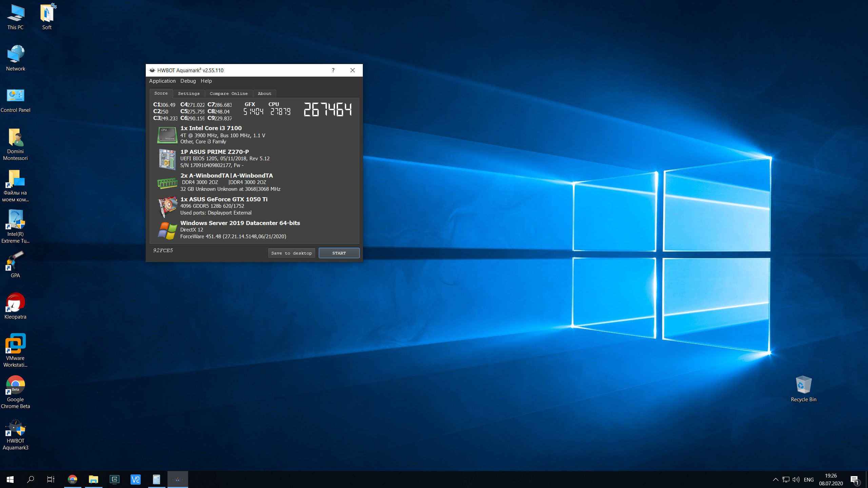Image resolution: width=868 pixels, height=488 pixels.
Task: Open the Domini Montessori user folder
Action: pyautogui.click(x=16, y=144)
